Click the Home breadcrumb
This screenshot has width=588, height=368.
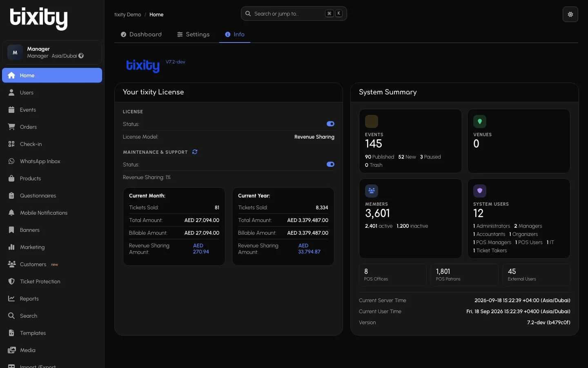(x=156, y=14)
